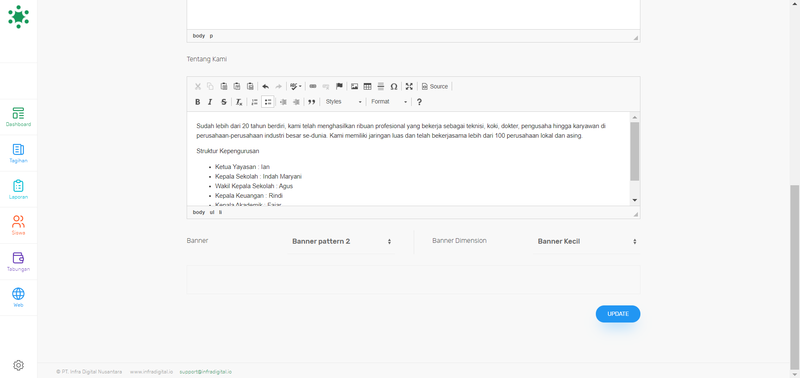Open Tabungan from the sidebar
Image resolution: width=800 pixels, height=378 pixels.
coord(18,262)
